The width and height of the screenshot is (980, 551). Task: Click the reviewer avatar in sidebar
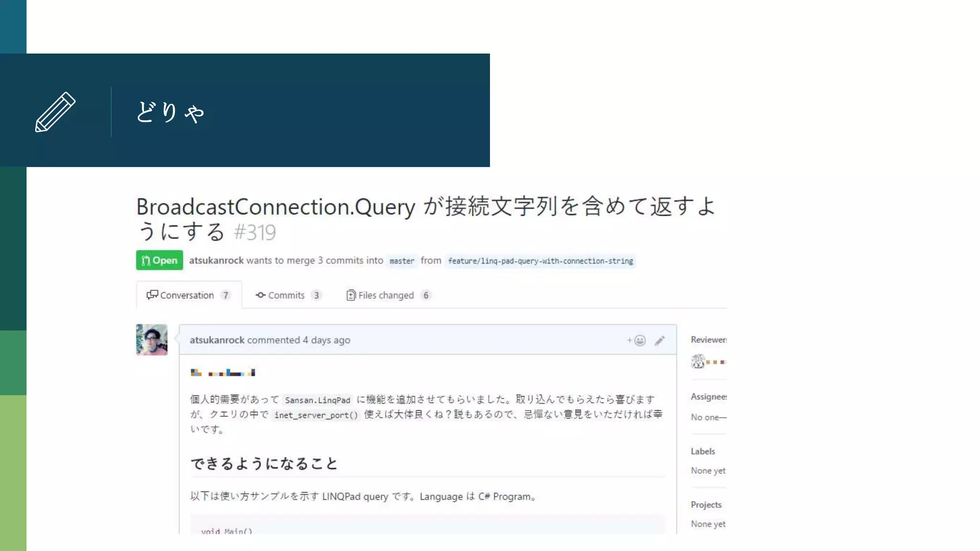[x=698, y=361]
